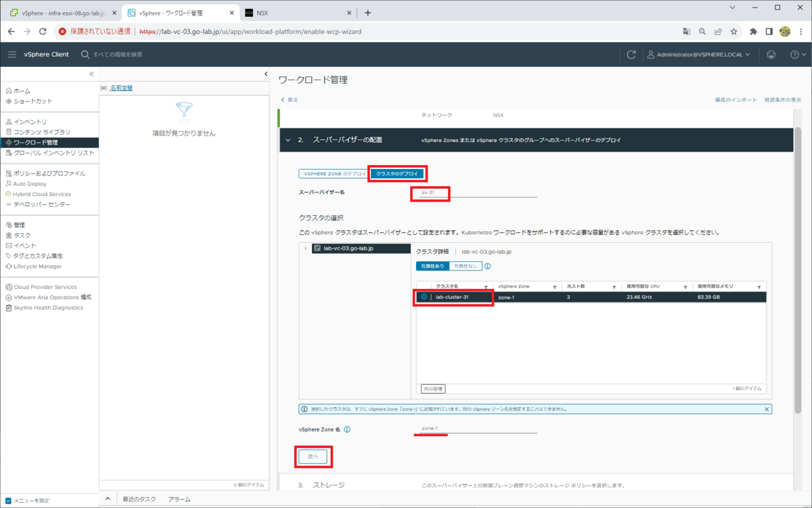
Task: Click the search magnifier icon in vSphere header
Action: coord(85,55)
